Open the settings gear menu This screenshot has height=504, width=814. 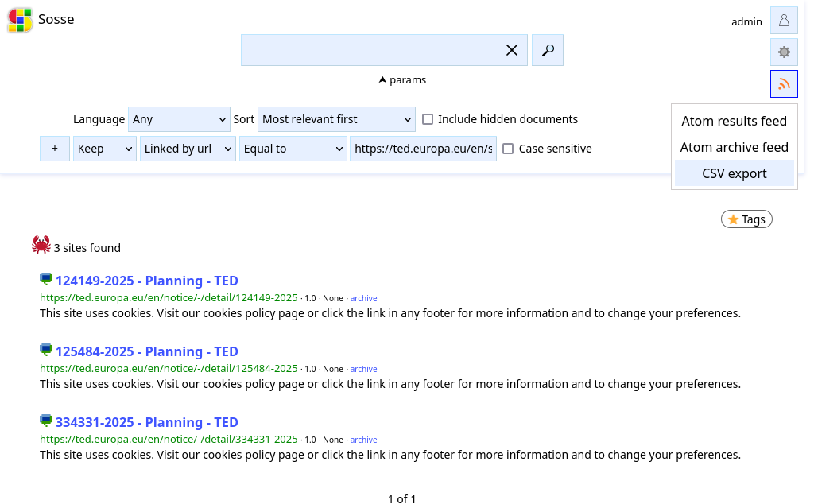click(x=784, y=52)
